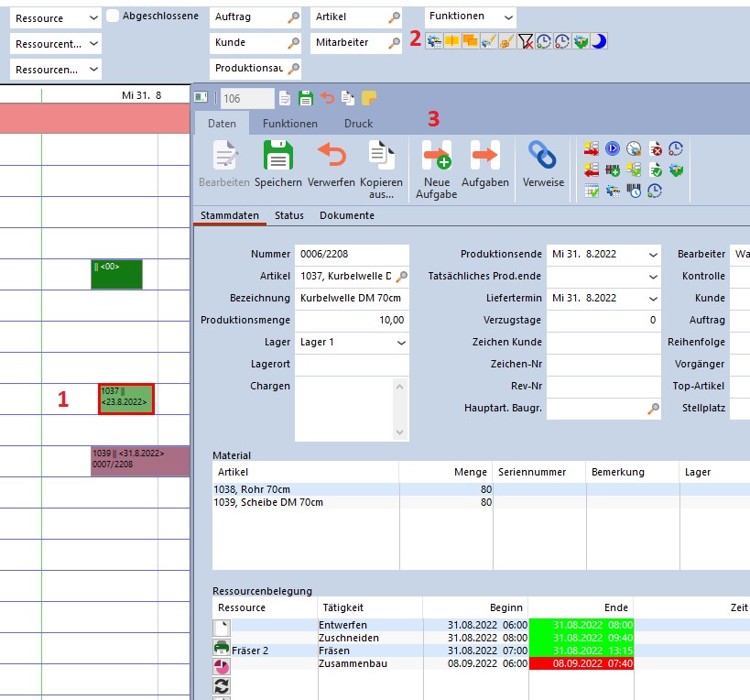Click the filter funnel icon in top toolbar
This screenshot has height=700, width=750.
pos(526,41)
